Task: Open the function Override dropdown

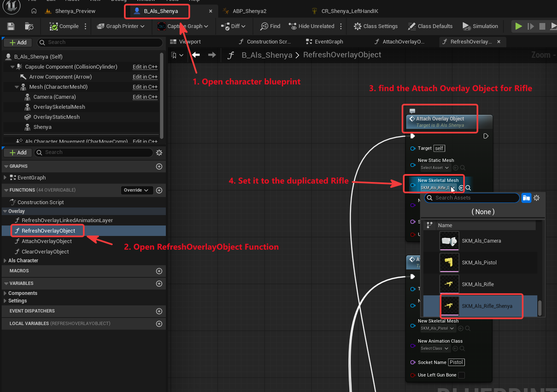Action: [x=137, y=190]
